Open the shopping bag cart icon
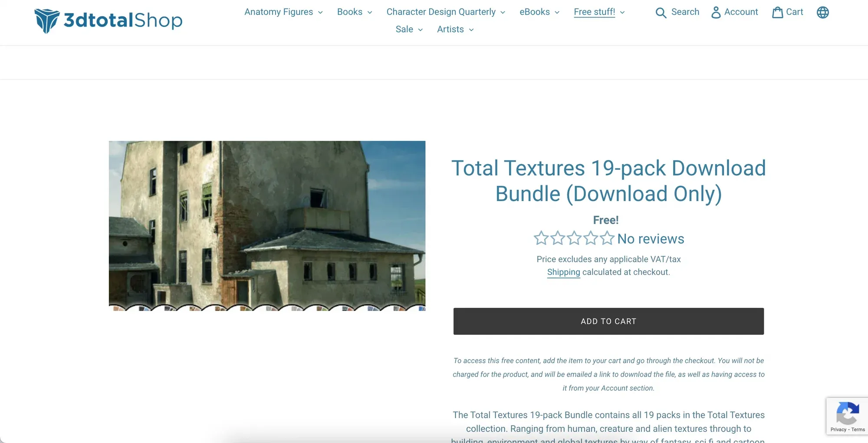Screen dimensions: 868x443 777,13
